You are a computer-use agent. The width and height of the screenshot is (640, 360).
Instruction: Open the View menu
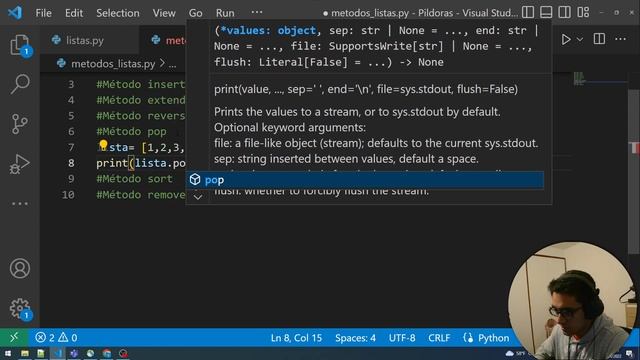coord(164,13)
